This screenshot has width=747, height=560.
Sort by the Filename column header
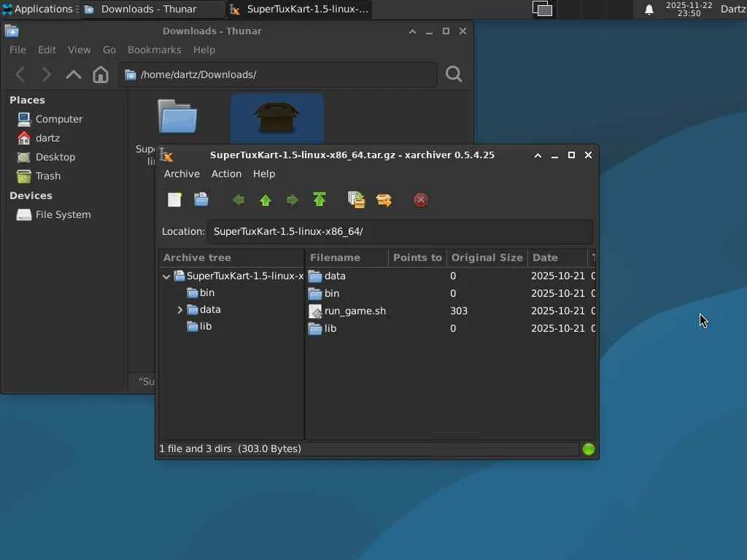coord(347,257)
